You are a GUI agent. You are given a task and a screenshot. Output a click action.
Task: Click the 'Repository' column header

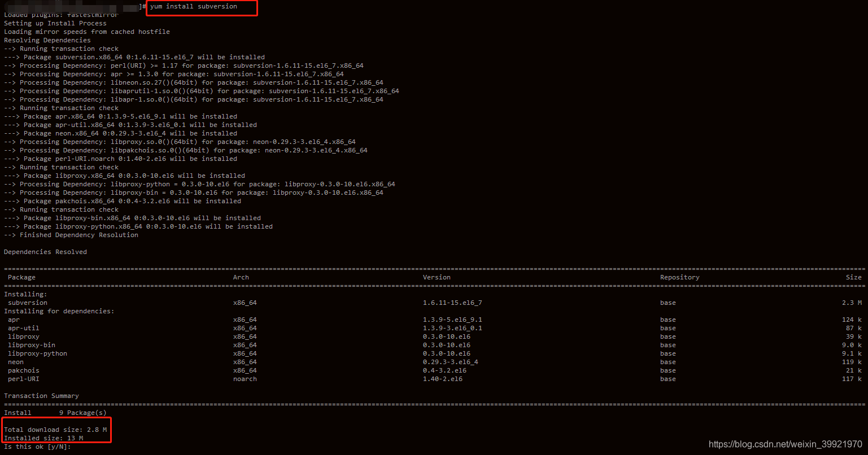point(680,277)
